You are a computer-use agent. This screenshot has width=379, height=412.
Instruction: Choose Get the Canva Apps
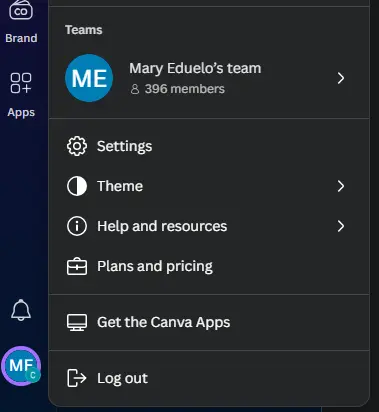(209, 322)
